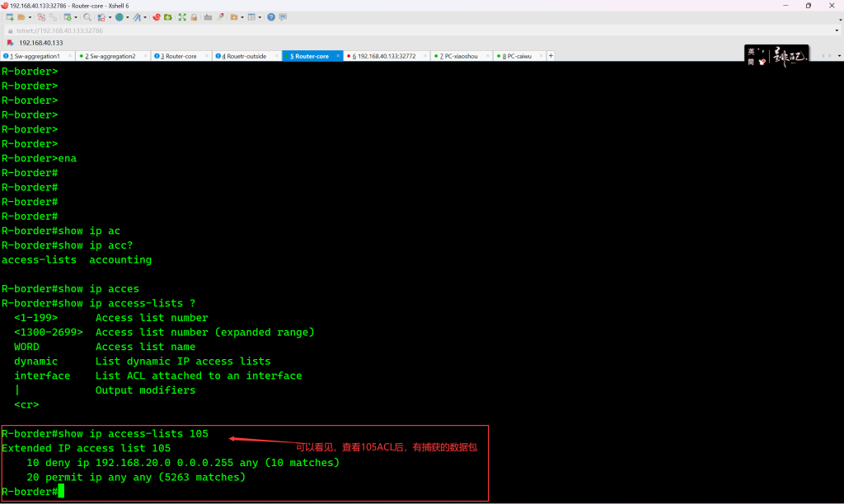844x504 pixels.
Task: Expand the address bar history dropdown
Action: coord(837,30)
